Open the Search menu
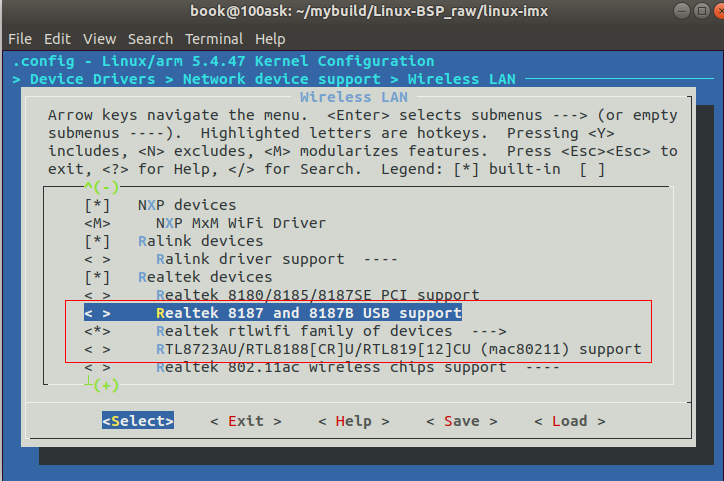 coord(151,39)
